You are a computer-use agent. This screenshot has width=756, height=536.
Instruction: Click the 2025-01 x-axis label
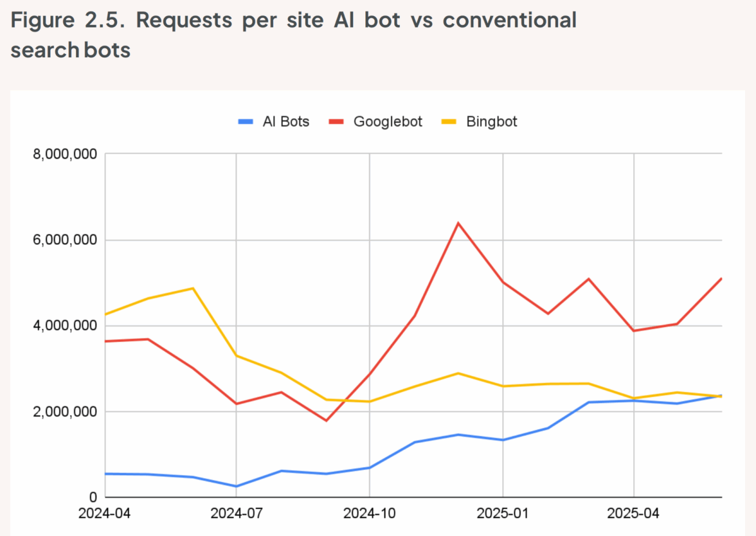[x=502, y=514]
